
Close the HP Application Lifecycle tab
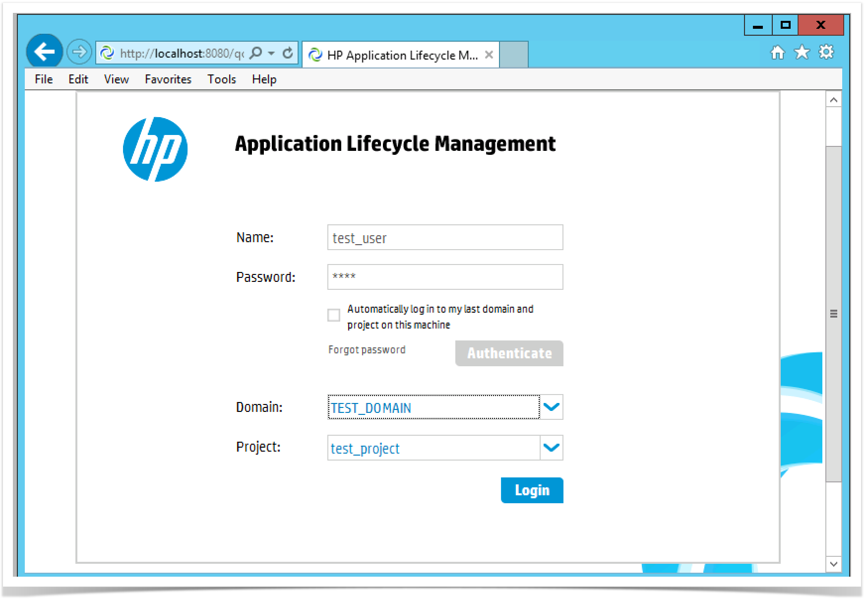point(489,55)
